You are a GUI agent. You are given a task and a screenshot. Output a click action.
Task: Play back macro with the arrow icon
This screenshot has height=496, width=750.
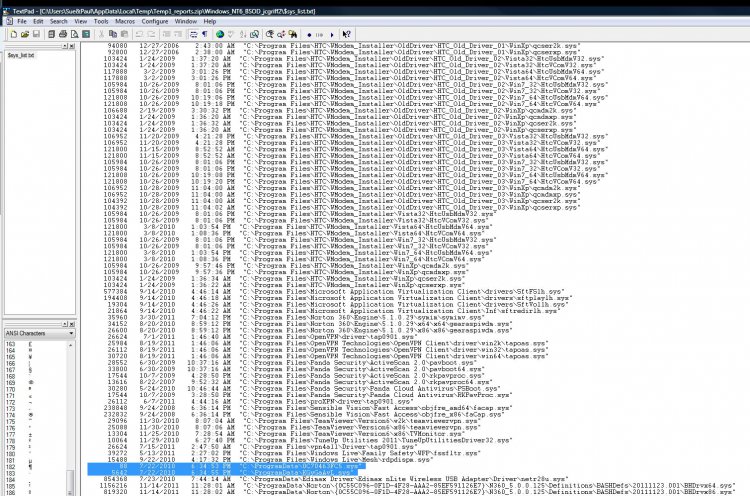331,35
